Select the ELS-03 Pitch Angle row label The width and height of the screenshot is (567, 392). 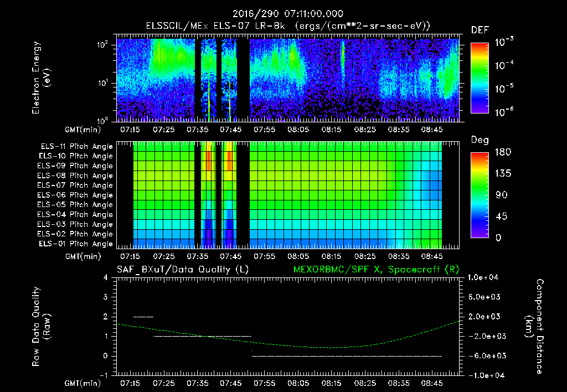75,224
